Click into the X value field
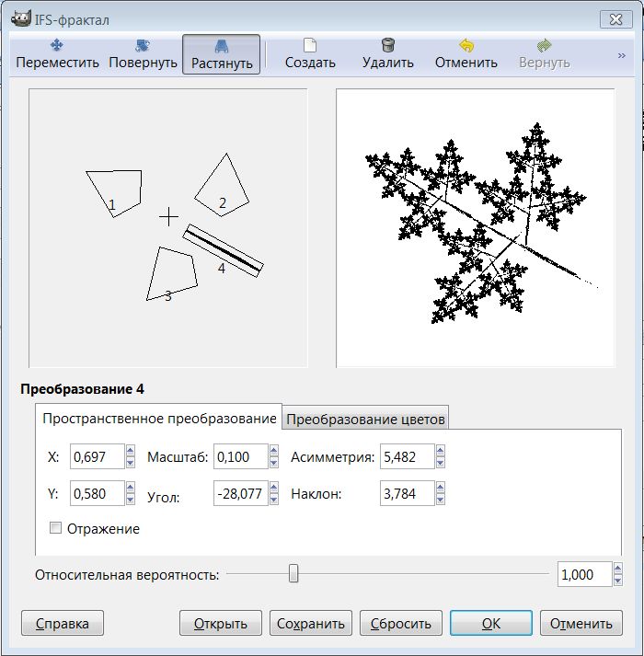This screenshot has height=656, width=644. click(x=98, y=456)
